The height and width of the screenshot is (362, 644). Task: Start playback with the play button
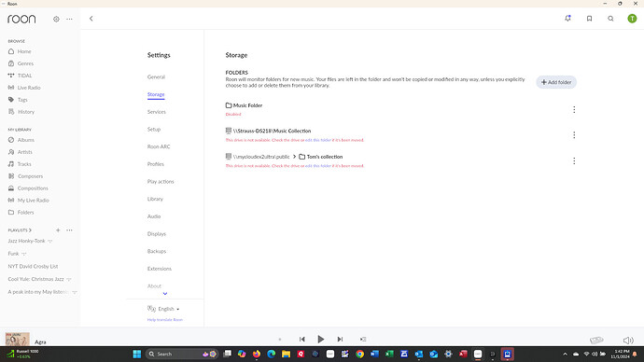(x=321, y=339)
